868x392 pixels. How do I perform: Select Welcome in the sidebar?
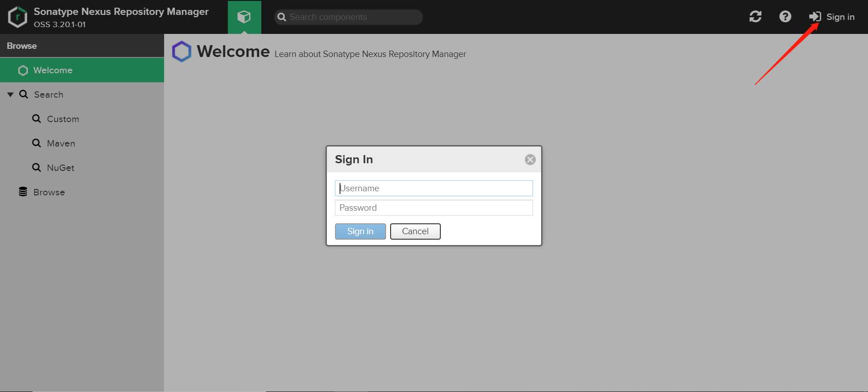(82, 70)
